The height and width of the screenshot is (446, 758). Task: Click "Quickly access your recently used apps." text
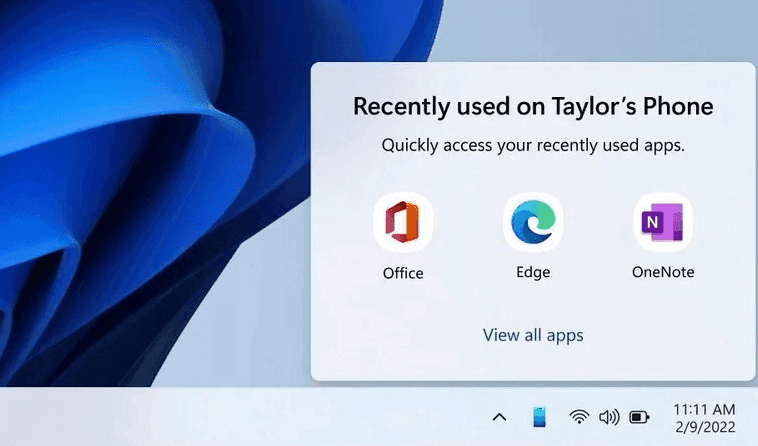(533, 145)
